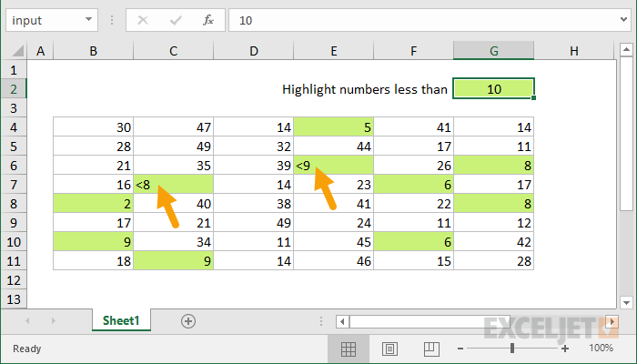Select cell C5 containing 49
The height and width of the screenshot is (364, 637).
(x=174, y=147)
